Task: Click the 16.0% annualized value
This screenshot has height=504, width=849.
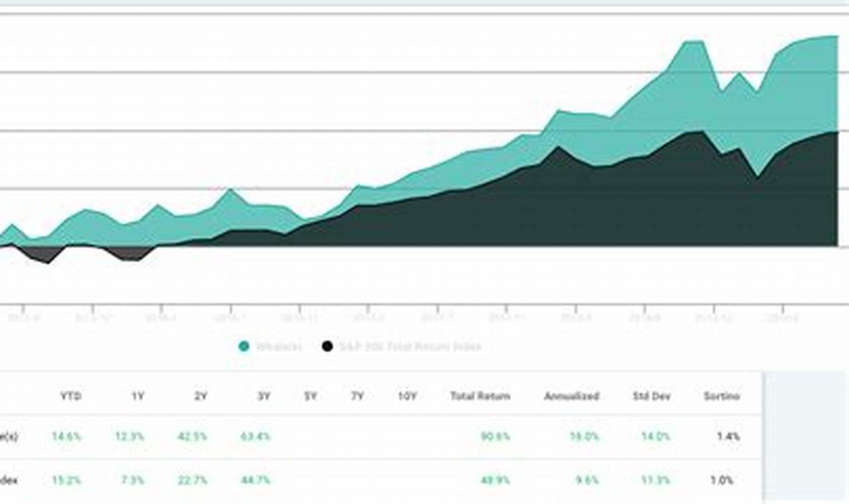Action: [x=585, y=437]
